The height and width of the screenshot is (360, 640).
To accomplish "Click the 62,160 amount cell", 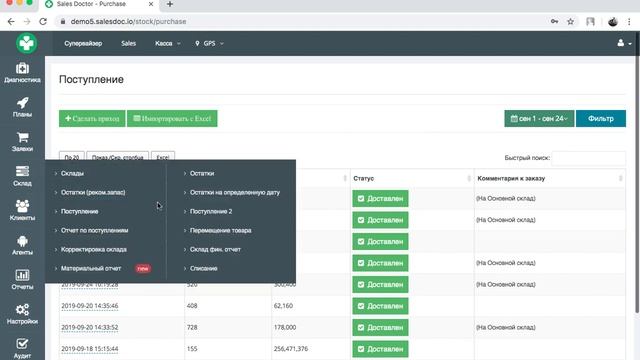I will point(283,306).
